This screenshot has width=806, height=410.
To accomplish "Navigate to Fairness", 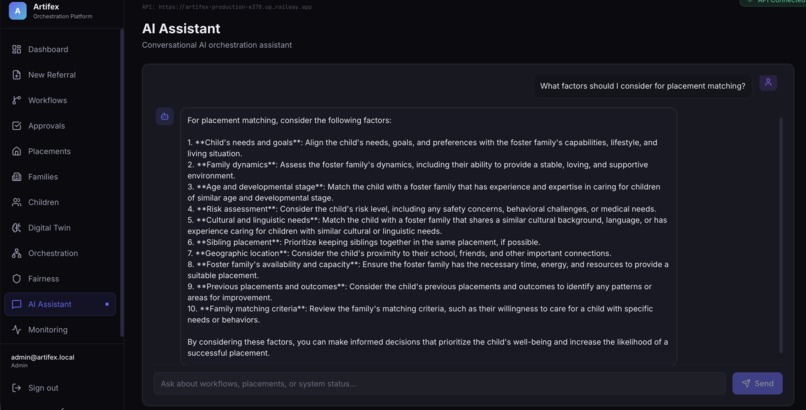I will (60, 278).
